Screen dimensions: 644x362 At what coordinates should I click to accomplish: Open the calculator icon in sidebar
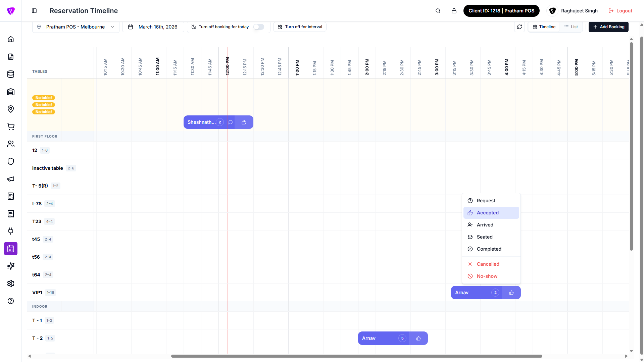pyautogui.click(x=11, y=196)
